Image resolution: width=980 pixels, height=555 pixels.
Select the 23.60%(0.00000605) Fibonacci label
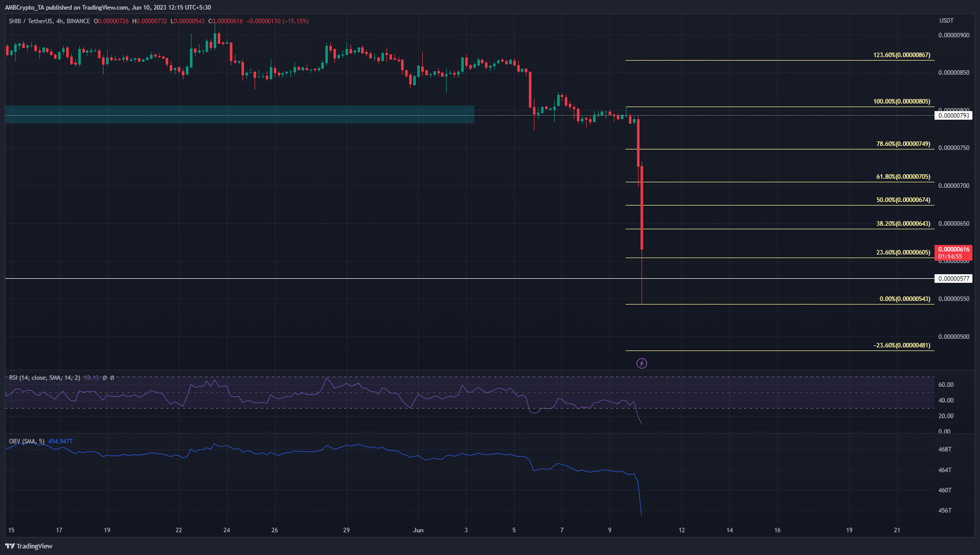903,253
